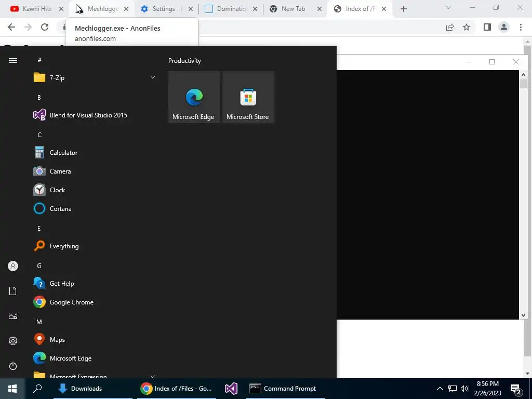Image resolution: width=532 pixels, height=399 pixels.
Task: Open the volume icon in system tray
Action: 464,389
